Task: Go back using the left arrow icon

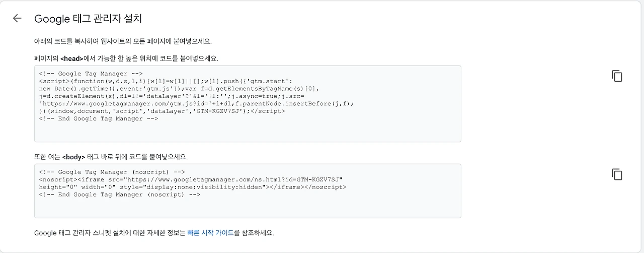Action: click(17, 19)
